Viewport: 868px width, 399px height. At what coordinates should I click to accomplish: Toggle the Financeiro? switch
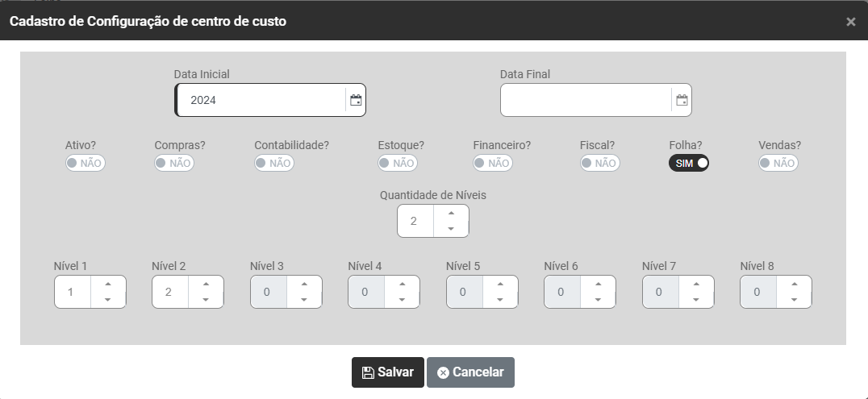tap(493, 163)
